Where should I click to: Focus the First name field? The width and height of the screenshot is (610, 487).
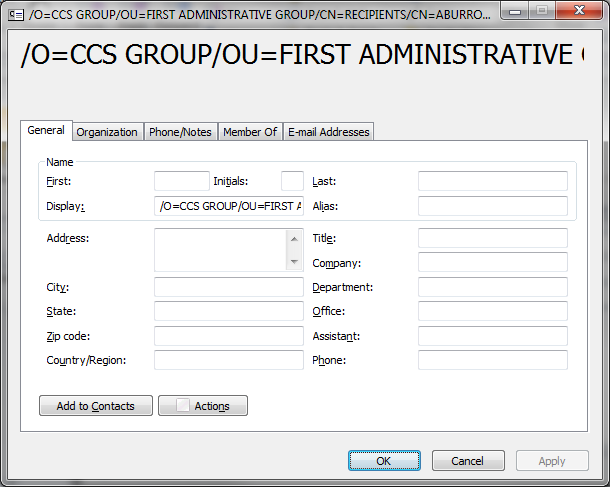[181, 181]
